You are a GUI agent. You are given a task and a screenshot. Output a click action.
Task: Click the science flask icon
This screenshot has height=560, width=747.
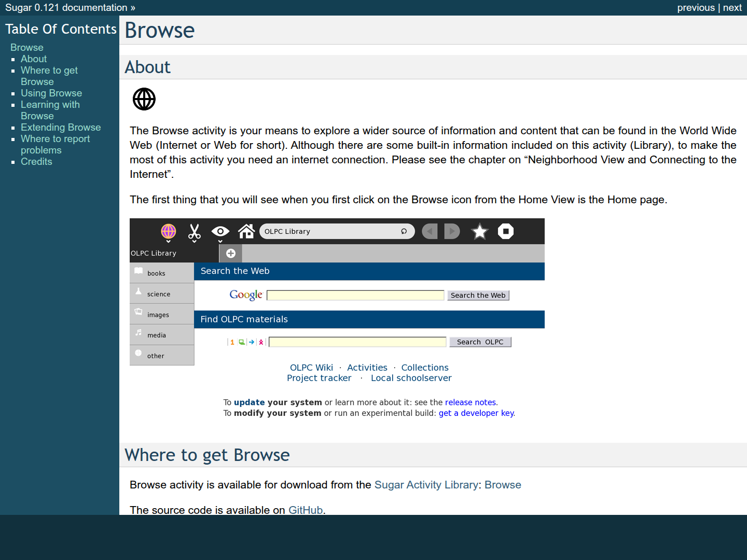tap(139, 291)
